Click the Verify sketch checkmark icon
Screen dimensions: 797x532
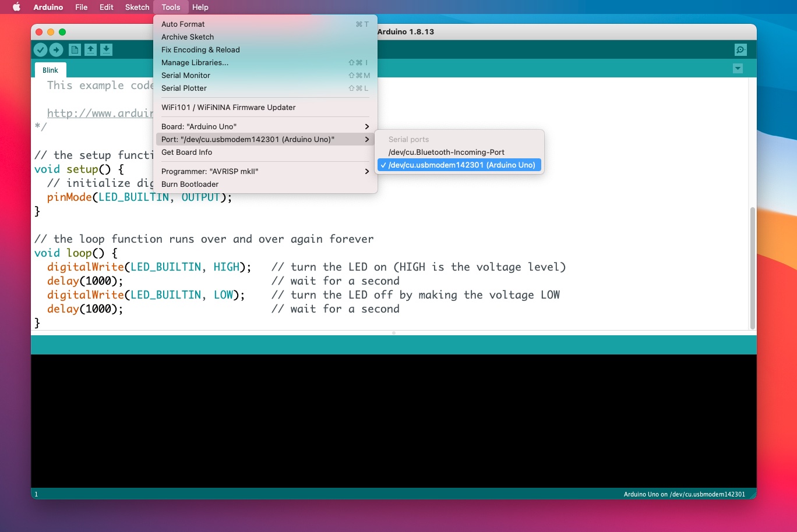[x=40, y=50]
